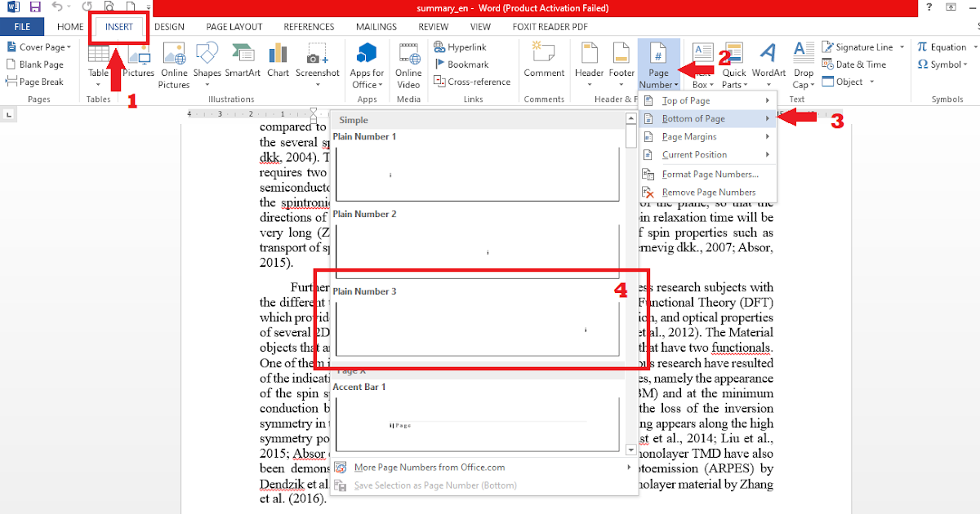Insert Online Video
Viewport: 980px width, 514px height.
(408, 64)
